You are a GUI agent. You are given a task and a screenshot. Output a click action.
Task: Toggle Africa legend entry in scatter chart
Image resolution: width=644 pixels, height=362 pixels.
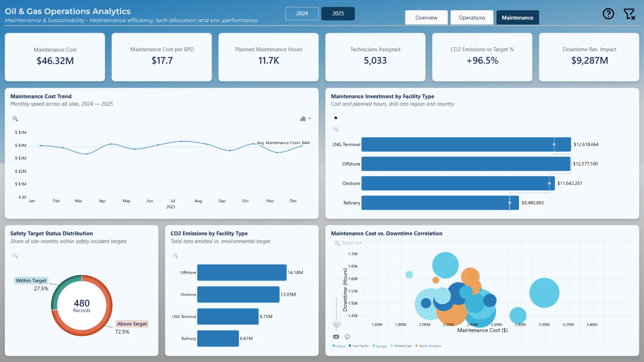pyautogui.click(x=339, y=346)
